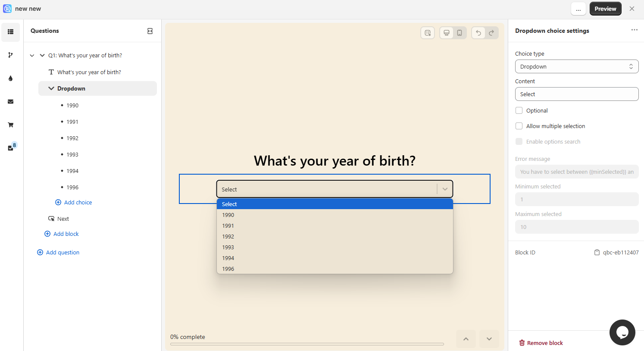The image size is (644, 351).
Task: Edit the Content field containing Select
Action: 577,94
